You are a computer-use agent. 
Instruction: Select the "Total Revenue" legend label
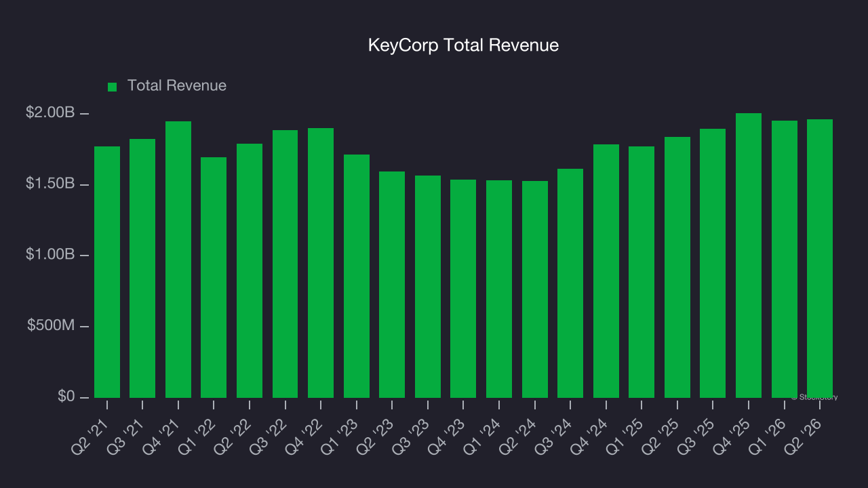177,86
